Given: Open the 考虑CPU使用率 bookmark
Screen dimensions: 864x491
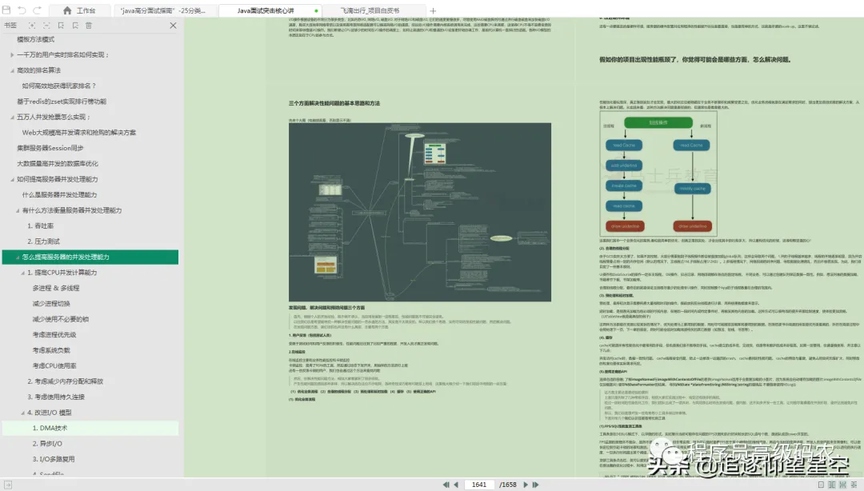Looking at the screenshot, I should pyautogui.click(x=54, y=365).
